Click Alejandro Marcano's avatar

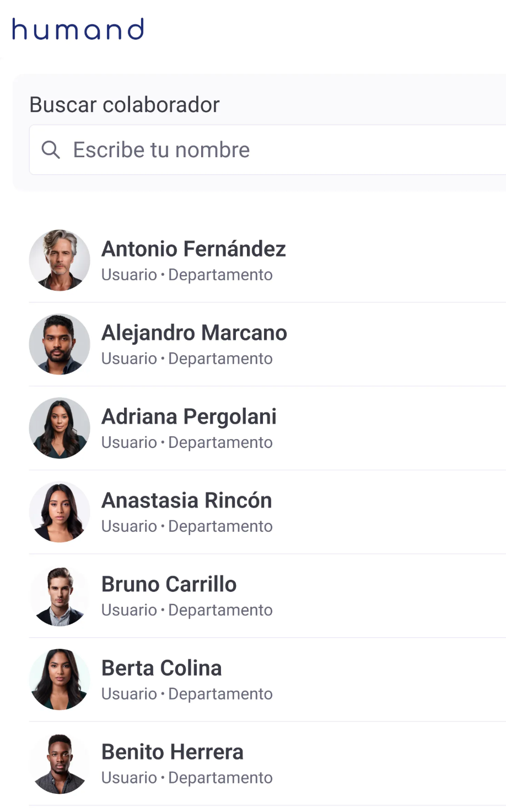click(x=60, y=344)
